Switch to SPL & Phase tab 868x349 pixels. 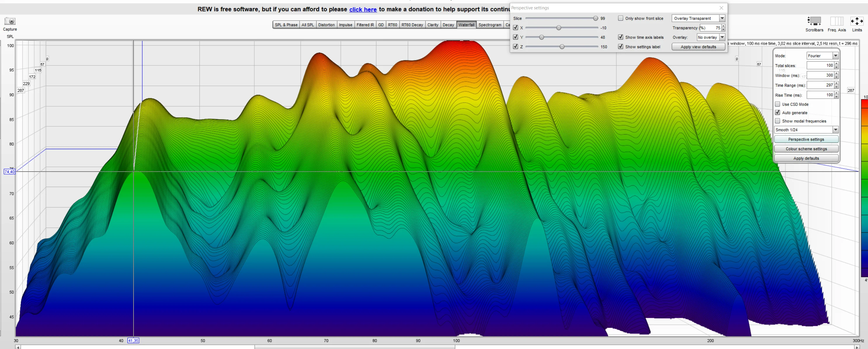pos(286,25)
